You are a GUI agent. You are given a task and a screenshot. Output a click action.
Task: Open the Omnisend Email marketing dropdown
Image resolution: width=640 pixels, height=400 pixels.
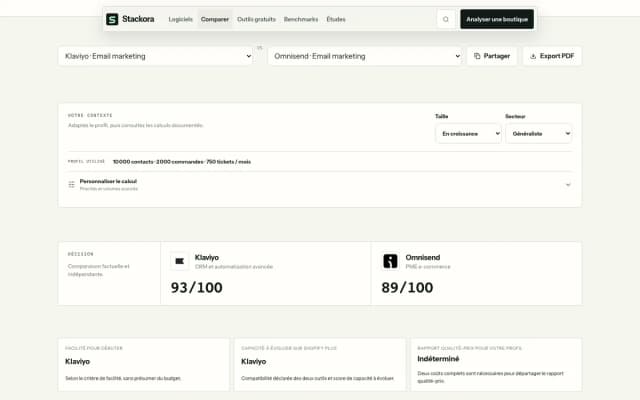(x=365, y=56)
